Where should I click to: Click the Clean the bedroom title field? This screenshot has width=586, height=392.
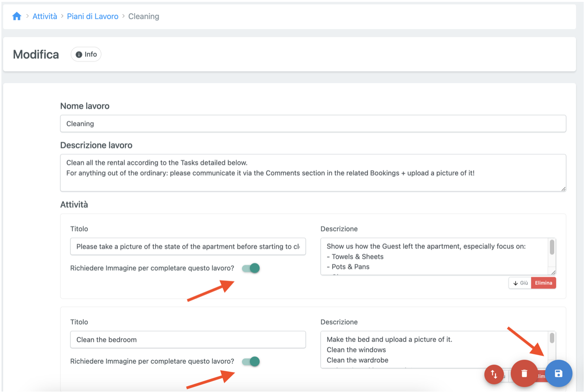point(188,340)
